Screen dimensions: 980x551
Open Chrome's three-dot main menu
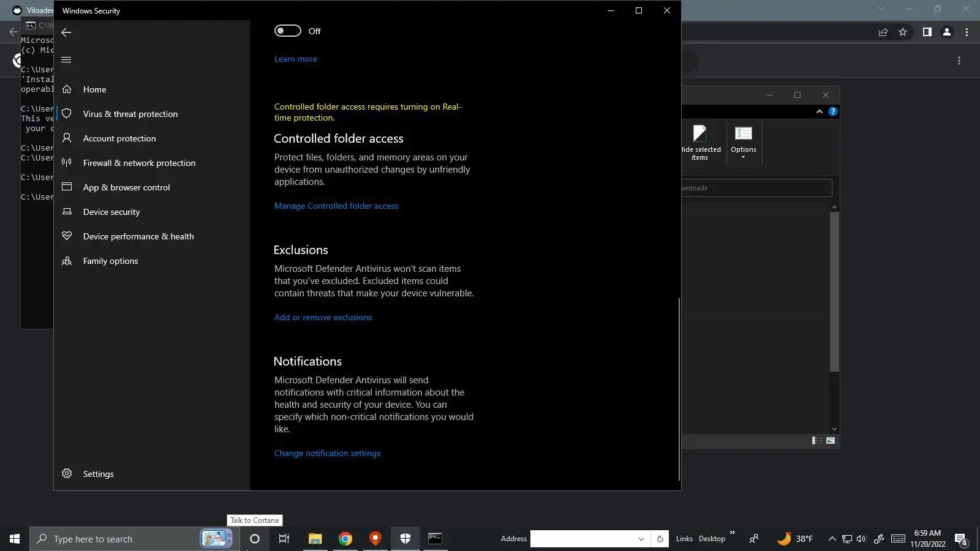tap(967, 32)
